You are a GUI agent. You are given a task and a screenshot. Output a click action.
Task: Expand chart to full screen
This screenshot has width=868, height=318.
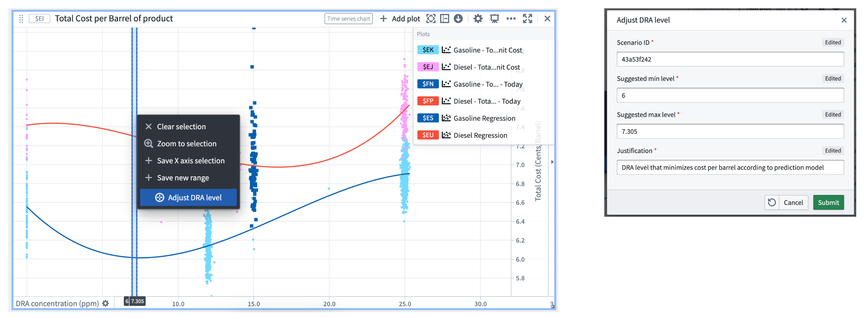pyautogui.click(x=527, y=19)
